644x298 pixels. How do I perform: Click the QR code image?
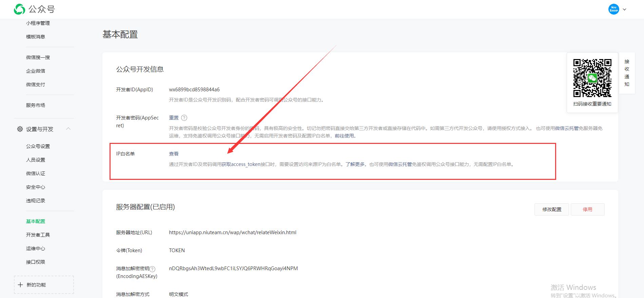click(592, 78)
